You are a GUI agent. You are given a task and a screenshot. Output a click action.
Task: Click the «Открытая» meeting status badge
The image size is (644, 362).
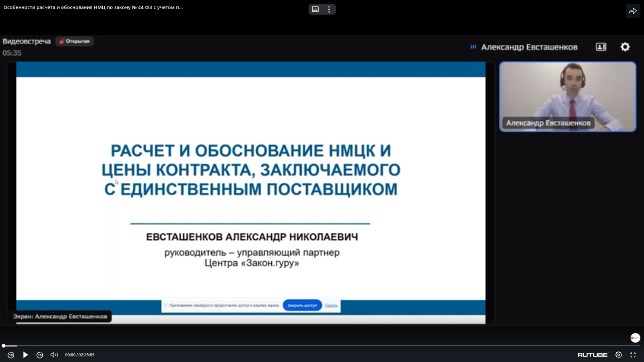(x=74, y=41)
